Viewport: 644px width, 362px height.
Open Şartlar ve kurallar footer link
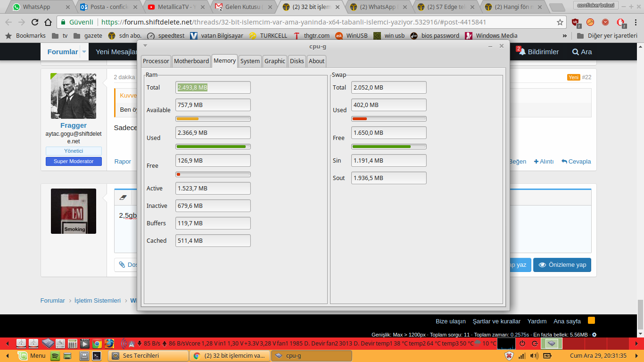(x=496, y=321)
